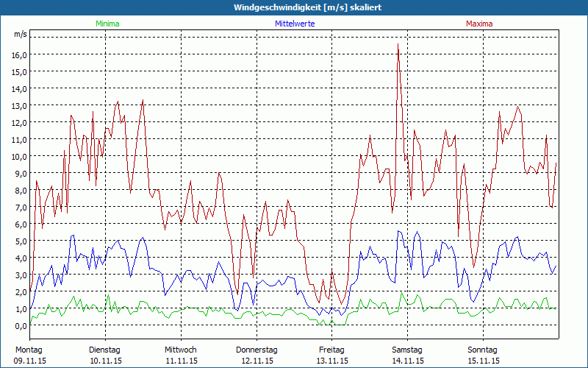The width and height of the screenshot is (588, 368).
Task: Click the 13,0 value on y-axis
Action: pyautogui.click(x=20, y=106)
